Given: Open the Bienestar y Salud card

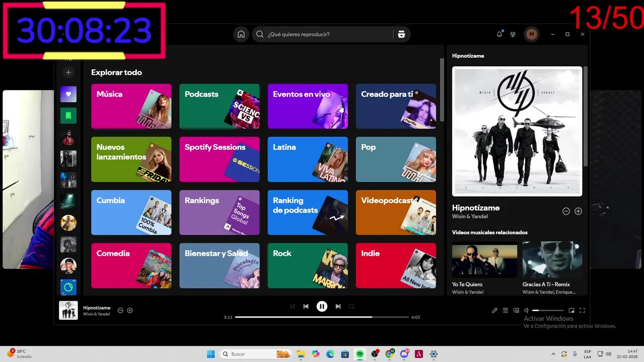Looking at the screenshot, I should coord(219,265).
